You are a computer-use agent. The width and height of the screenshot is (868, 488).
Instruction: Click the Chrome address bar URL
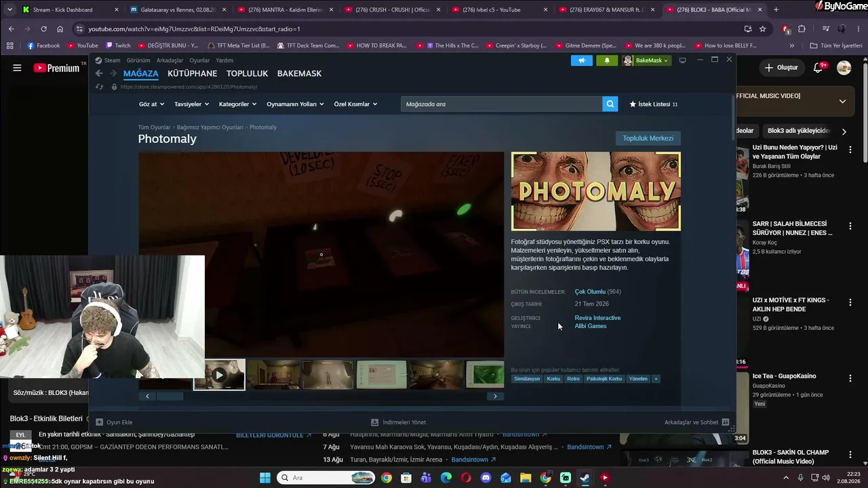[x=194, y=29]
